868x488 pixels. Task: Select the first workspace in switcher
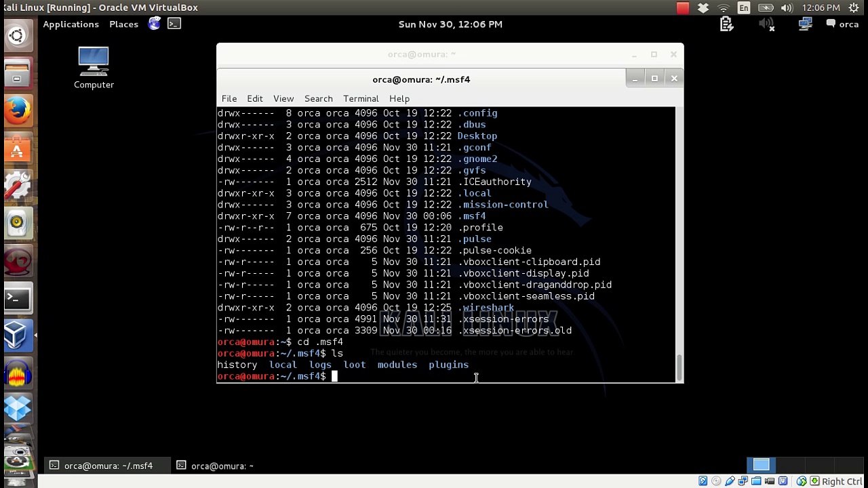[x=761, y=465]
